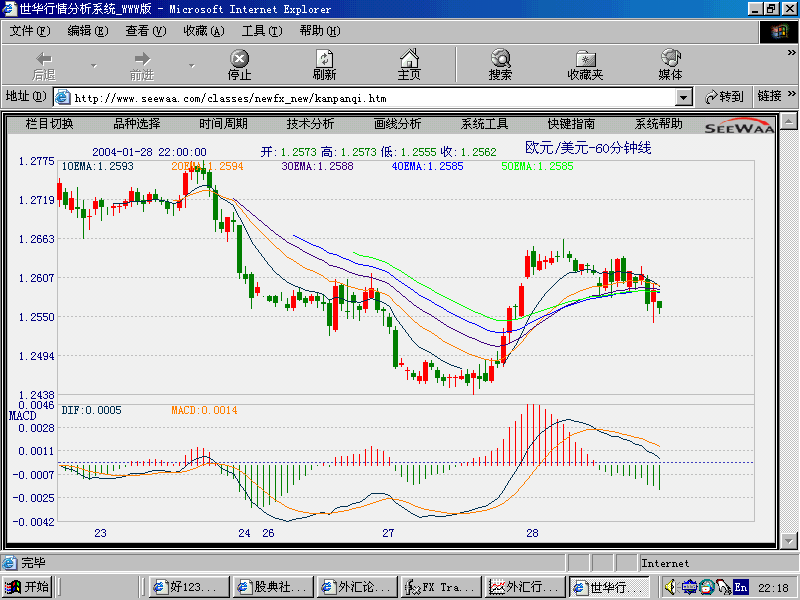Open the 编辑(E) menu
The image size is (800, 600).
coord(88,31)
